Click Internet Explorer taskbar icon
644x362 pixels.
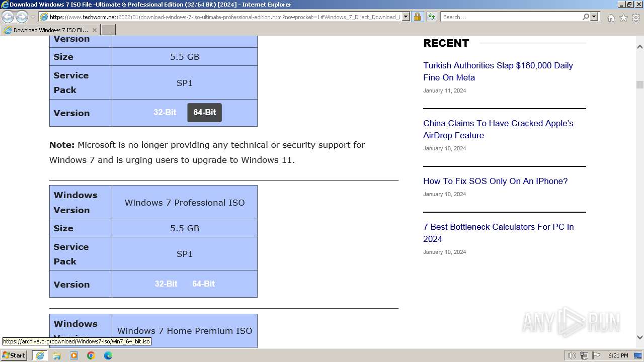[40, 355]
